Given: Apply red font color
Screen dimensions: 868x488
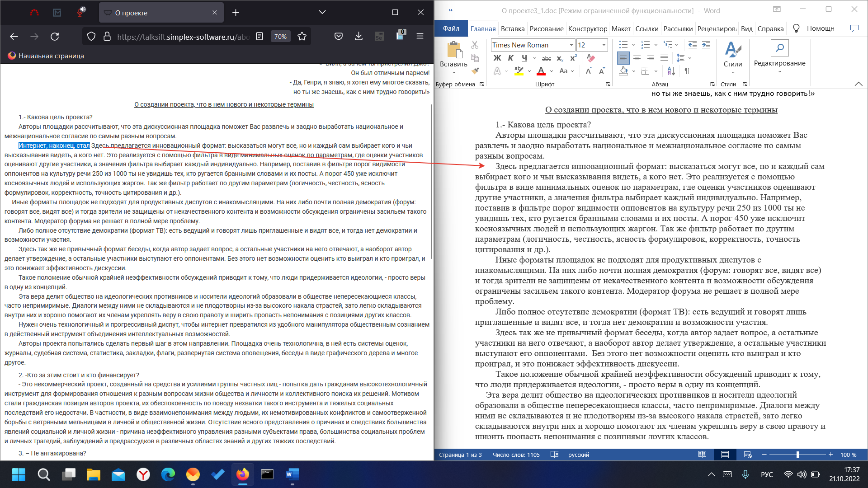Looking at the screenshot, I should pos(541,71).
